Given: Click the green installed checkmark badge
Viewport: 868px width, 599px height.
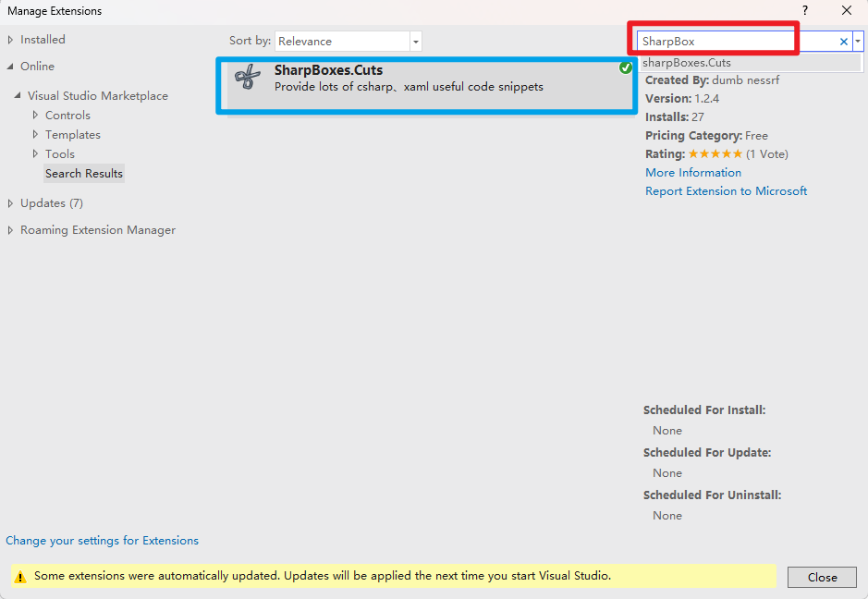Looking at the screenshot, I should (626, 68).
